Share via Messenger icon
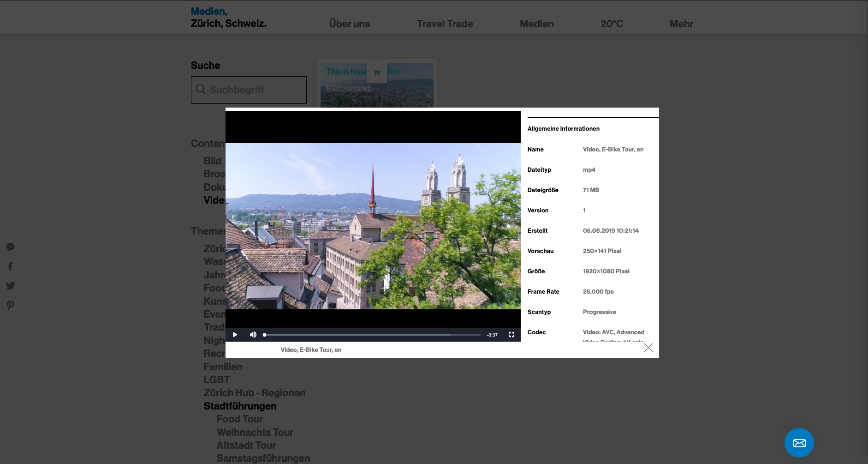 click(11, 247)
